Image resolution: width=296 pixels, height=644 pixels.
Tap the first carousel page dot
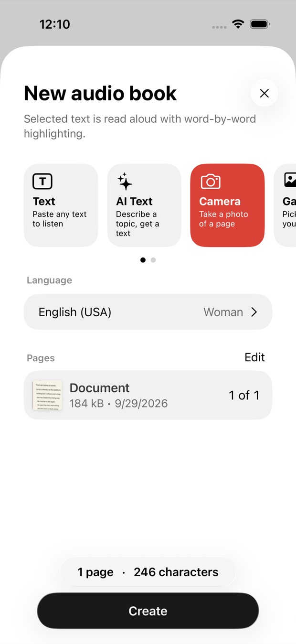[143, 260]
